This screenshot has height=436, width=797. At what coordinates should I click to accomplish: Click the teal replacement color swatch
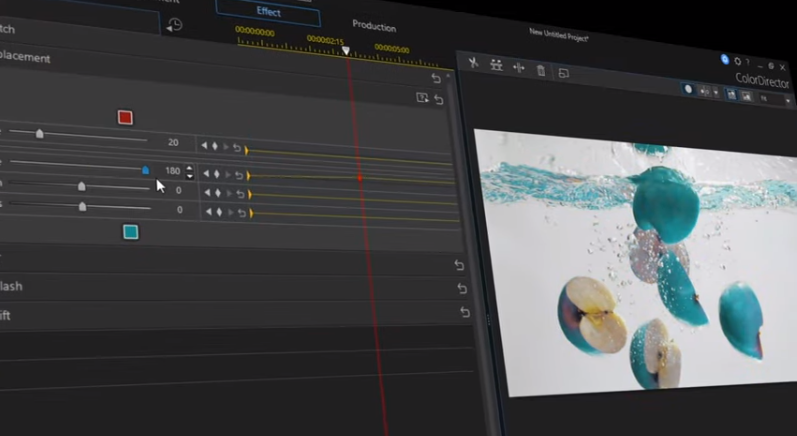click(131, 232)
